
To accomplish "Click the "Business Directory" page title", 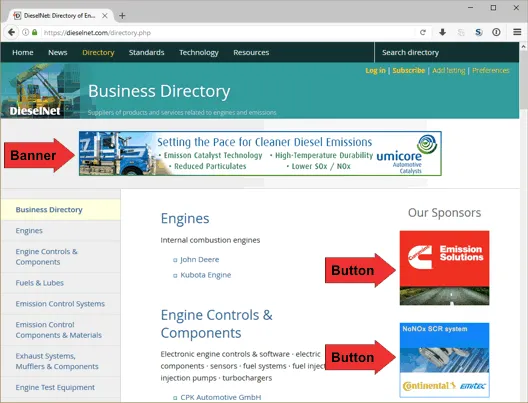I will click(159, 91).
